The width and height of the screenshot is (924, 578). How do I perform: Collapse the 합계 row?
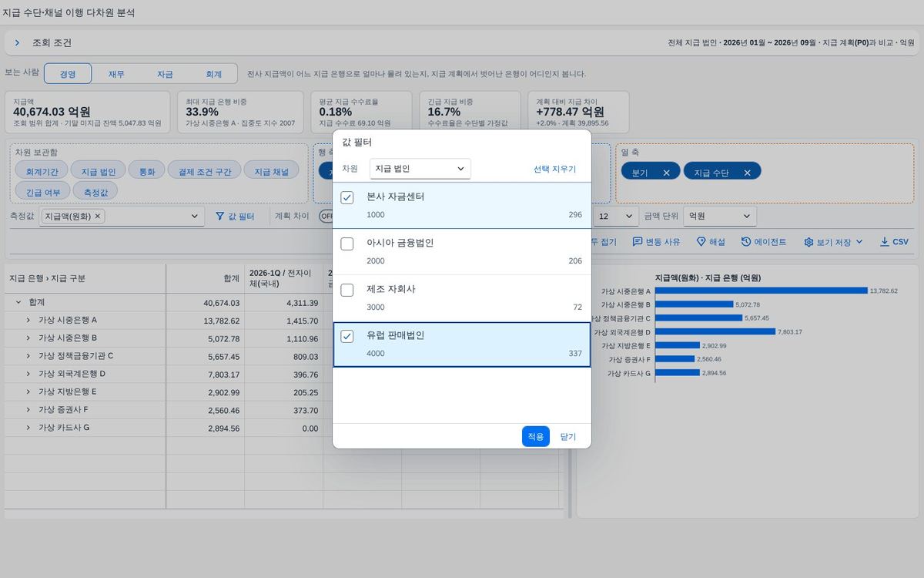point(18,303)
